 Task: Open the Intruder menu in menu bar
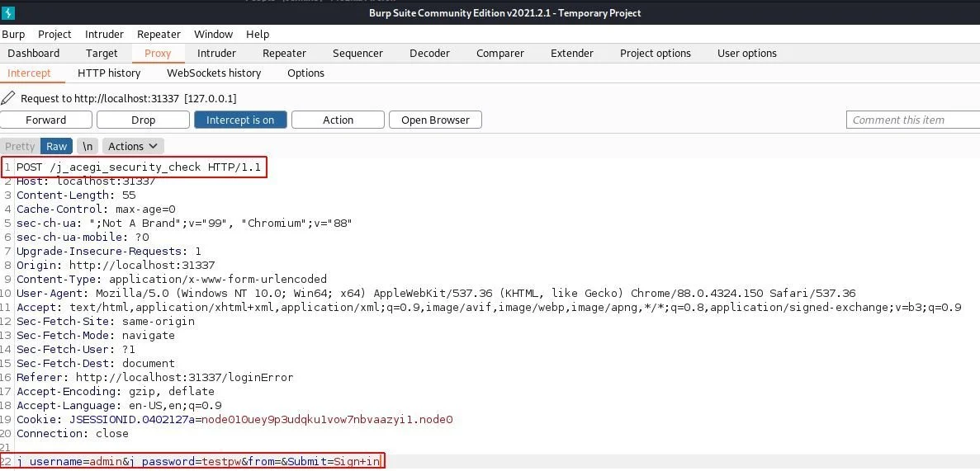(x=105, y=34)
